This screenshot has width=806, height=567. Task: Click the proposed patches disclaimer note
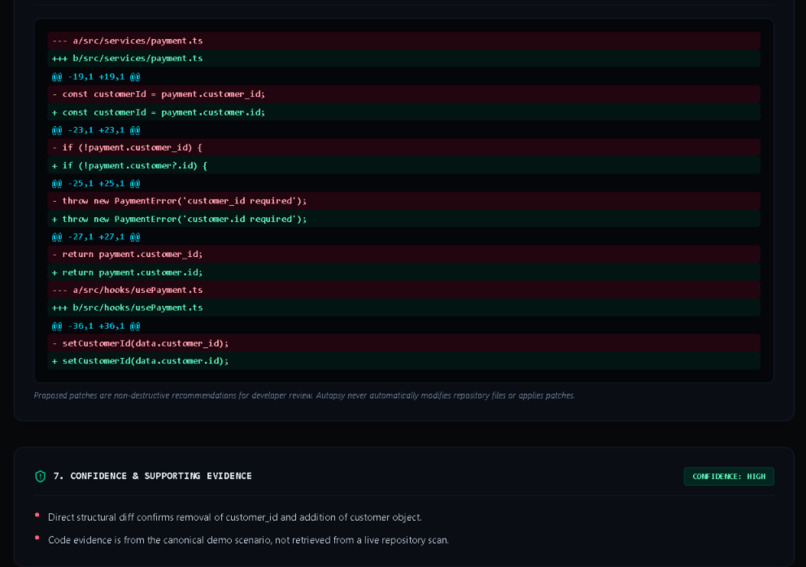pos(304,395)
